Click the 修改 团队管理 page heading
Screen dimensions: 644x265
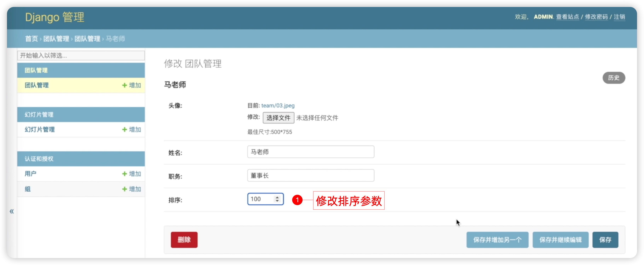tap(193, 64)
